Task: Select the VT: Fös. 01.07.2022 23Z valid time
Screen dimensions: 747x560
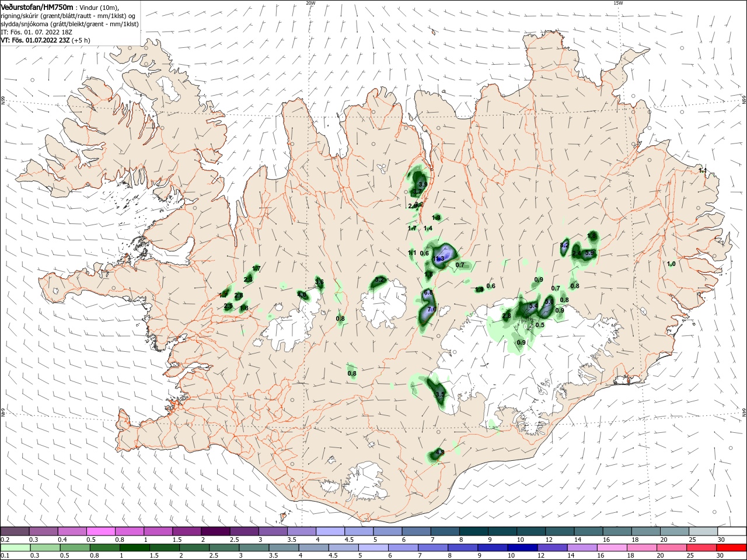Action: (35, 40)
